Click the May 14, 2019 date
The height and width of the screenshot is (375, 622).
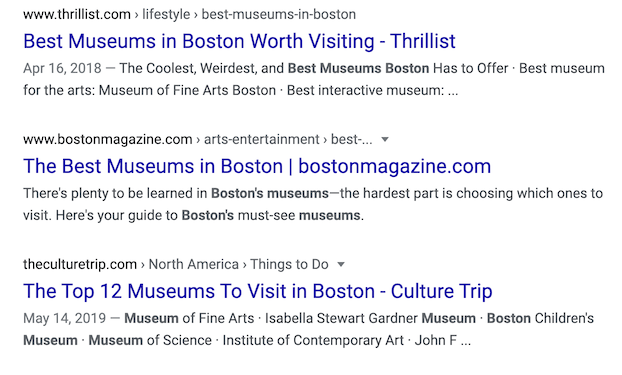pyautogui.click(x=65, y=319)
